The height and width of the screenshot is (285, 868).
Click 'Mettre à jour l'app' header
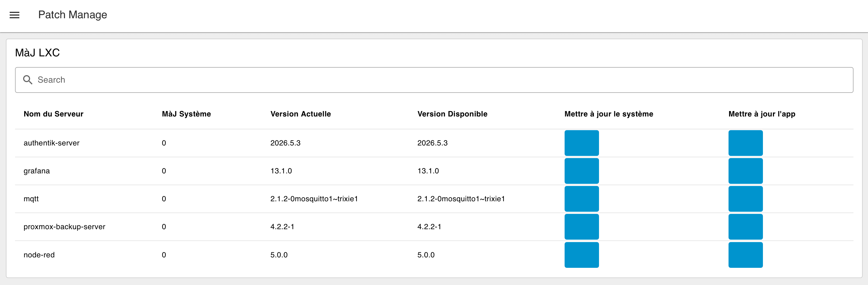[x=762, y=114]
